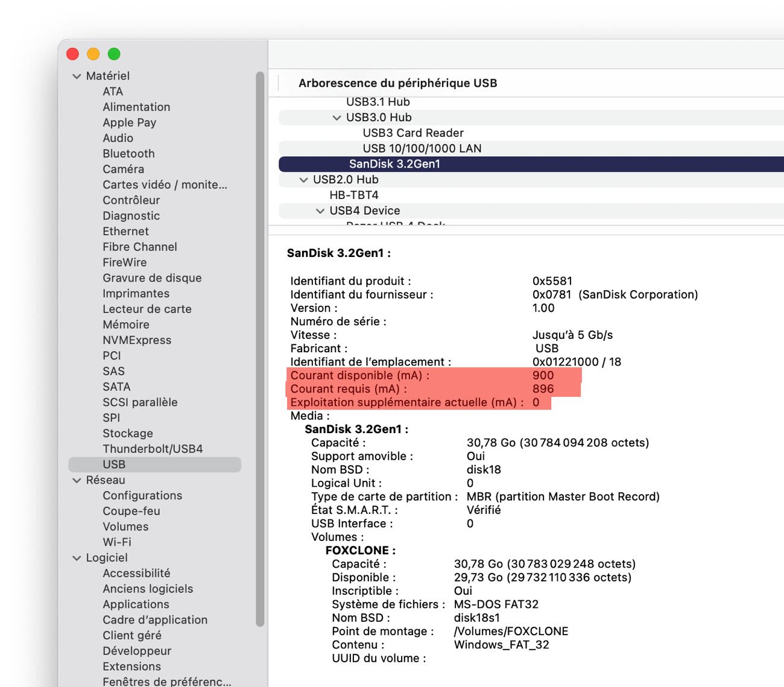Open Extensions in the sidebar

point(131,666)
